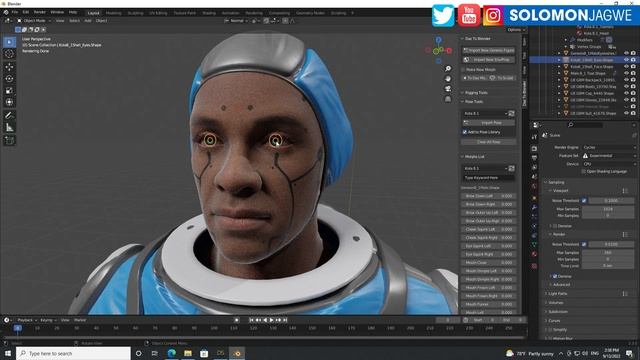Image resolution: width=640 pixels, height=360 pixels.
Task: Open the Feature Set dropdown
Action: 609,156
